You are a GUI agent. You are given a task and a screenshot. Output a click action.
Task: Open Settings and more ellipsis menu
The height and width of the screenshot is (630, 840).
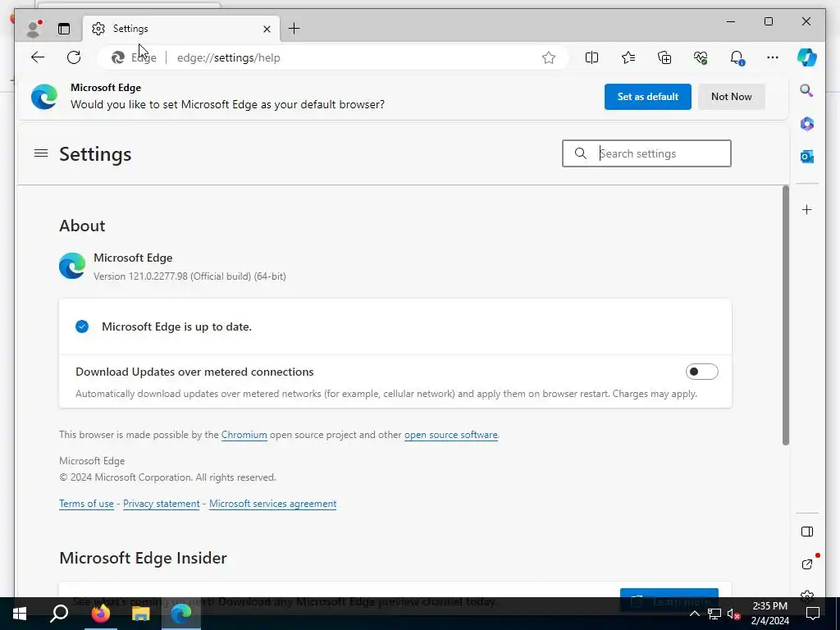tap(773, 57)
